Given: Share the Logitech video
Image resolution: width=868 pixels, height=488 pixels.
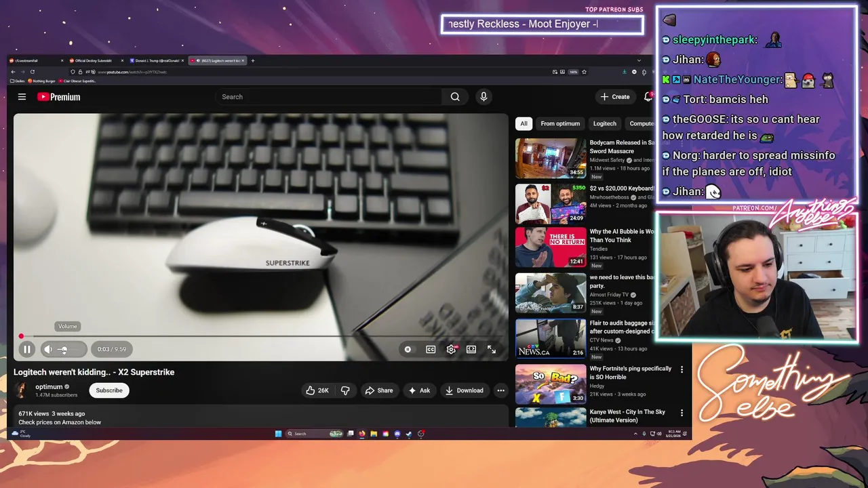Looking at the screenshot, I should [379, 390].
